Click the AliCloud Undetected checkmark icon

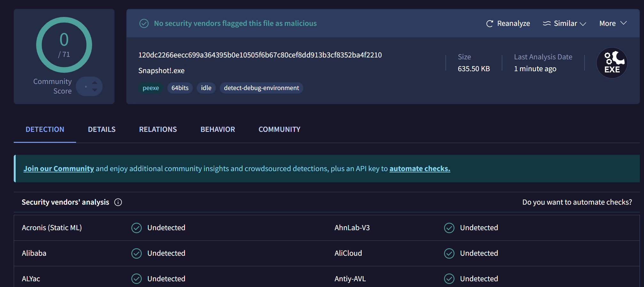(449, 253)
